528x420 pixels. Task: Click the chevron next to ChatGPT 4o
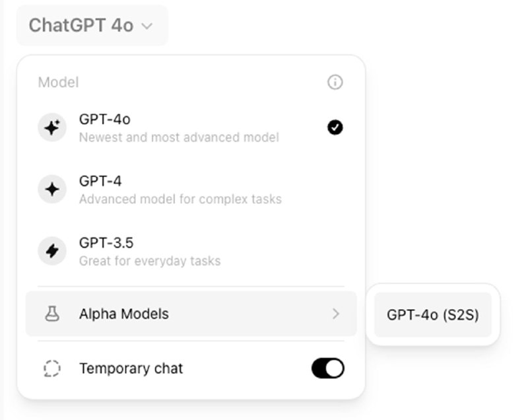(x=147, y=26)
